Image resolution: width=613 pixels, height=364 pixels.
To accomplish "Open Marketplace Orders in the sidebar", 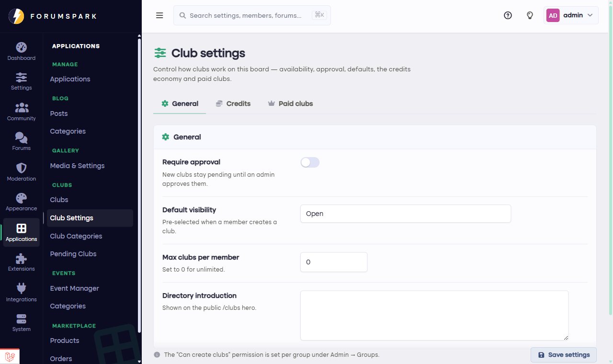I will pyautogui.click(x=61, y=359).
